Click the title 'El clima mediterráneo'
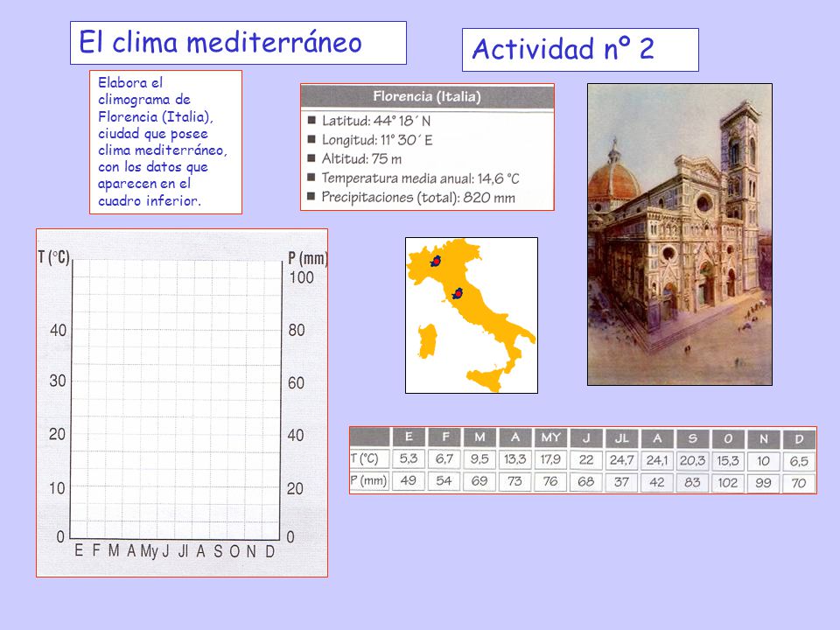This screenshot has width=840, height=630. tap(220, 42)
